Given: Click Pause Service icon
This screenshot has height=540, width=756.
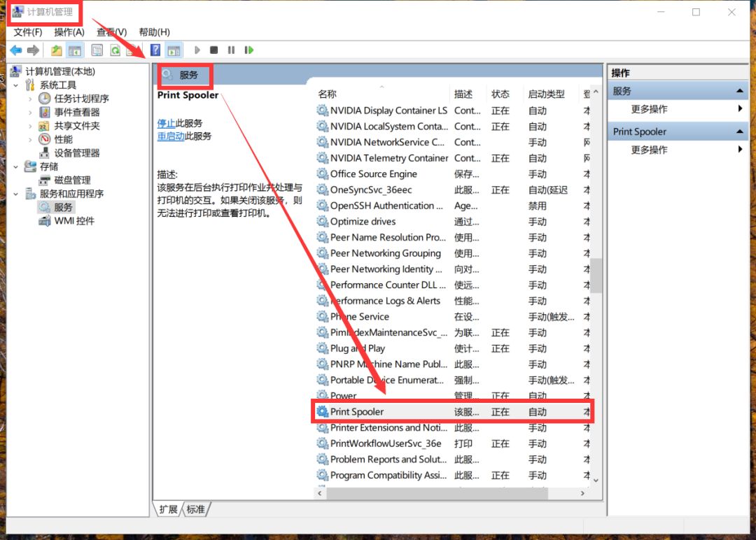Looking at the screenshot, I should coord(232,50).
